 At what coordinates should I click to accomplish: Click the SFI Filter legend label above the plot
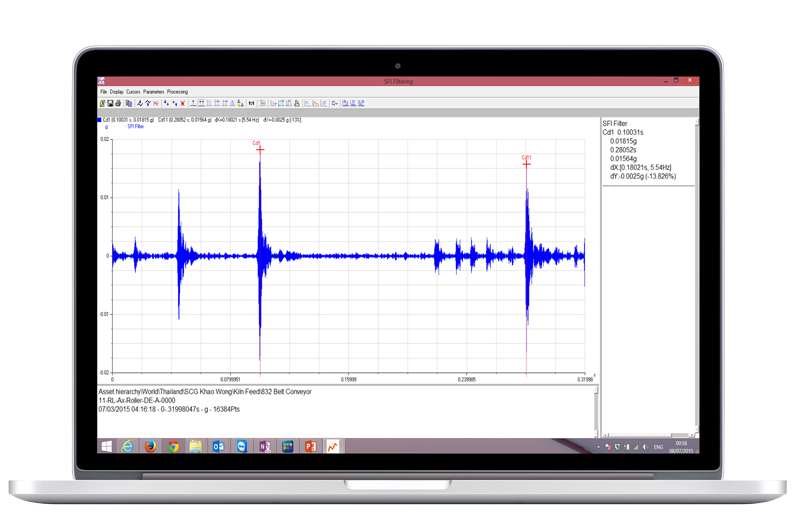click(x=137, y=127)
